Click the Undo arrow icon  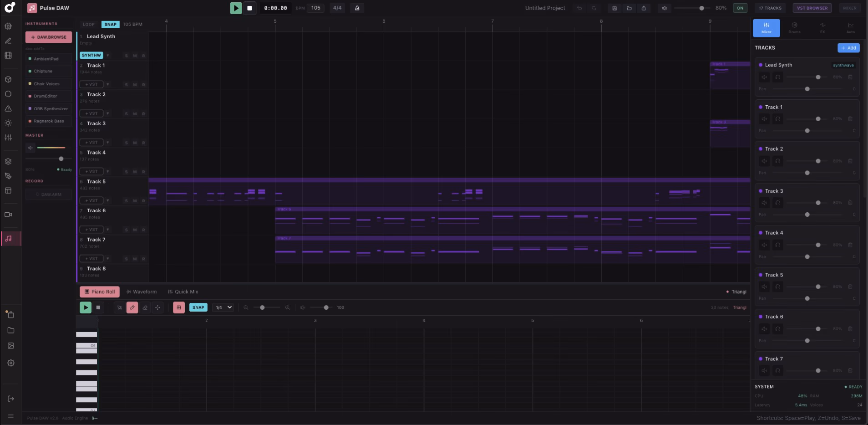(579, 8)
